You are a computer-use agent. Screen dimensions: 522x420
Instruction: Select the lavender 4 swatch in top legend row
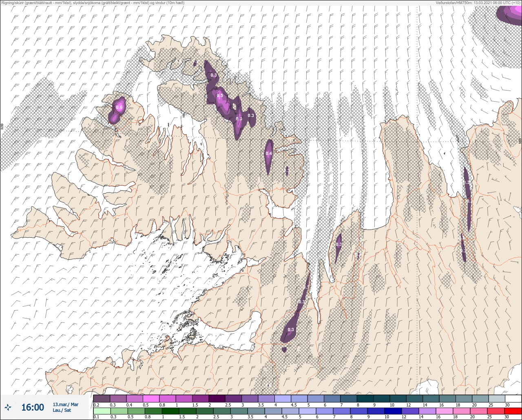pos(283,398)
